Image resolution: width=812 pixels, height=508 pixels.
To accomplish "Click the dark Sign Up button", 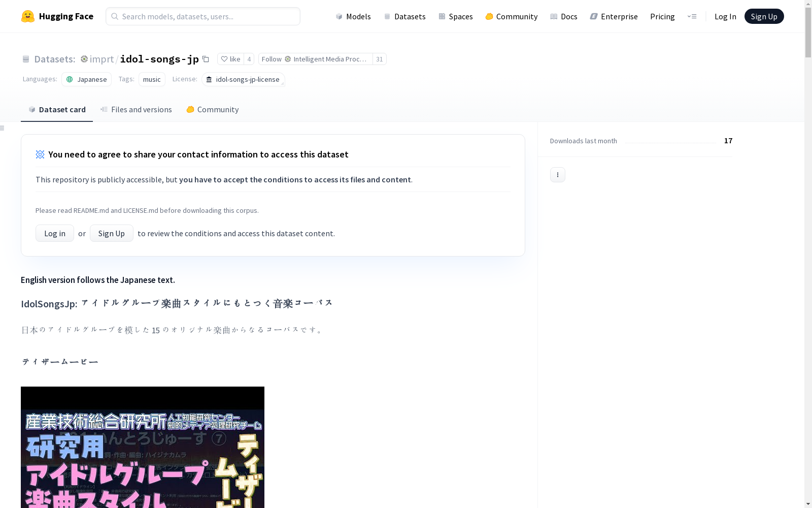I will pos(764,16).
